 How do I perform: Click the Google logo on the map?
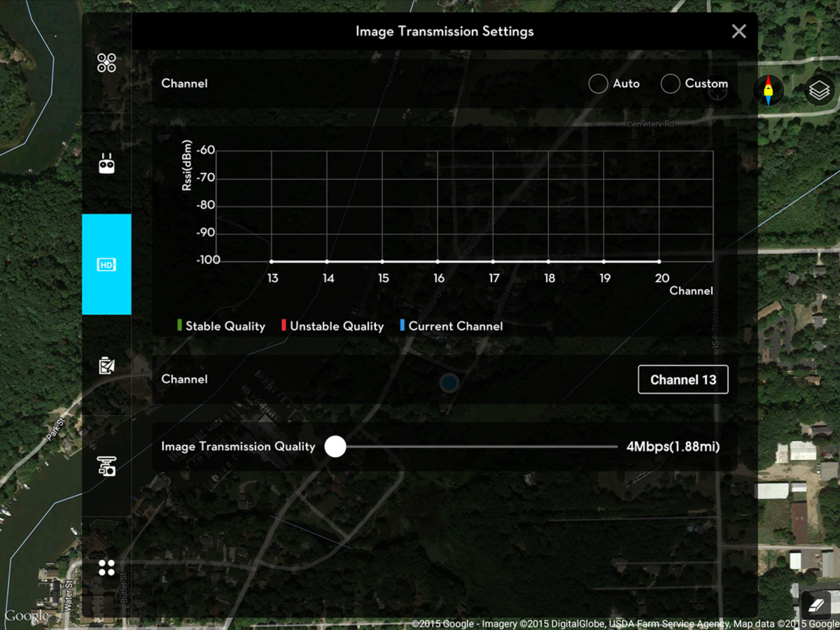[27, 616]
